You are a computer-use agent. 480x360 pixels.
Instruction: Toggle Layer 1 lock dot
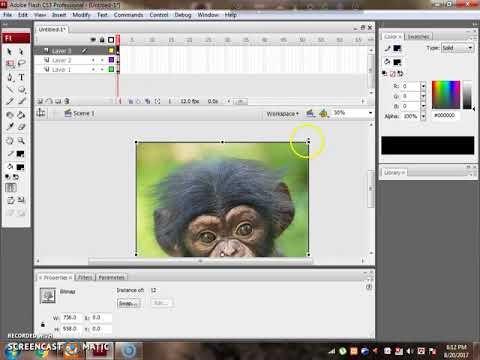[x=102, y=69]
